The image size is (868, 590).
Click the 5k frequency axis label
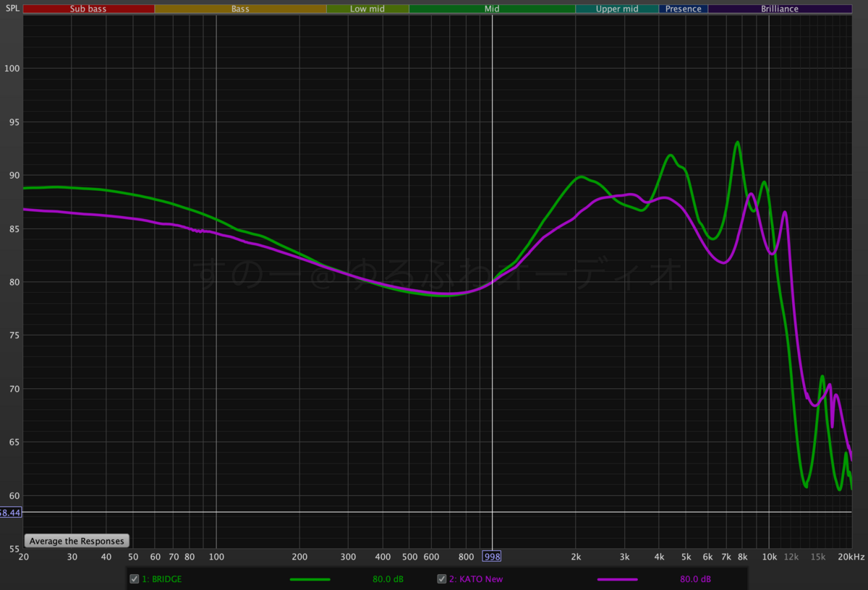(686, 557)
